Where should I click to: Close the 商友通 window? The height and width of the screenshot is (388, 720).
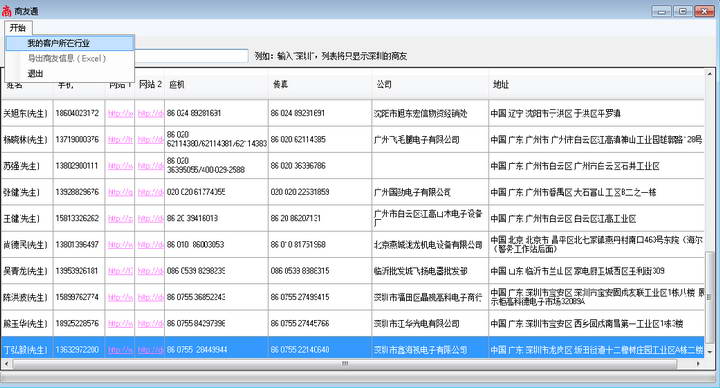click(704, 11)
